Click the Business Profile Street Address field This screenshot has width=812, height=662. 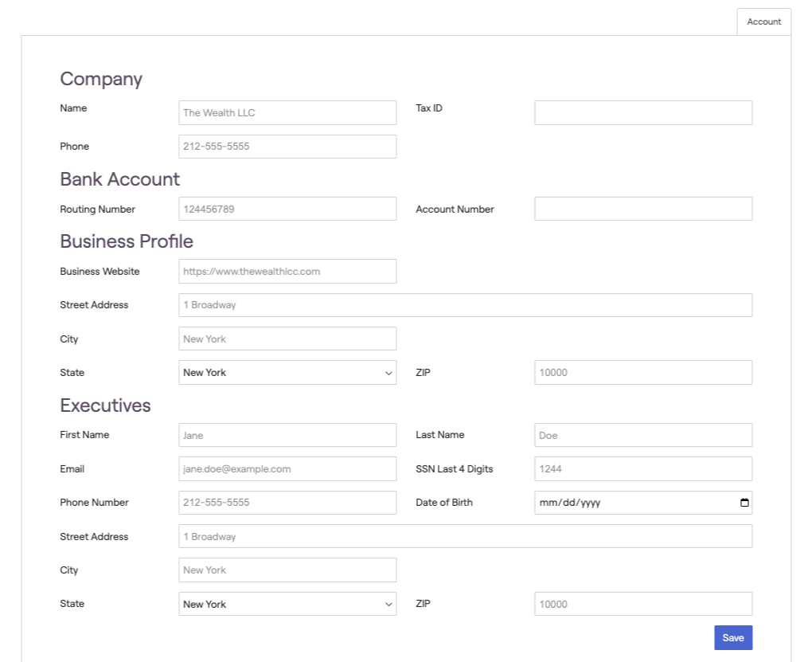point(465,305)
